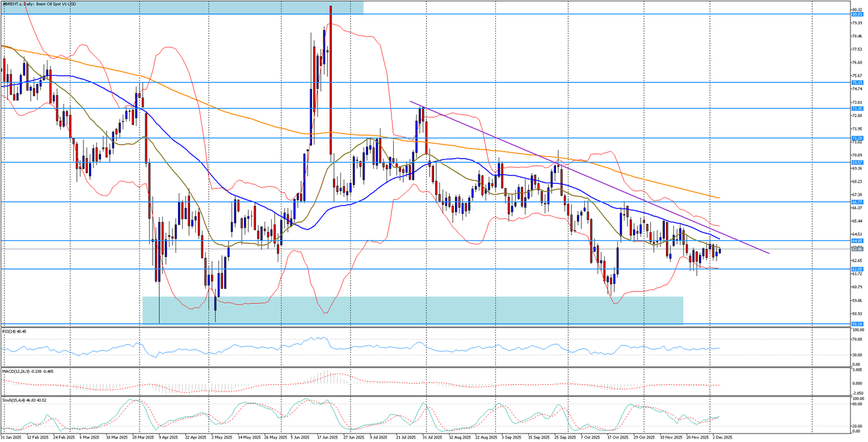Screen dimensions: 868x442
Task: Select the 75.19 horizontal line price tag
Action: tap(857, 82)
